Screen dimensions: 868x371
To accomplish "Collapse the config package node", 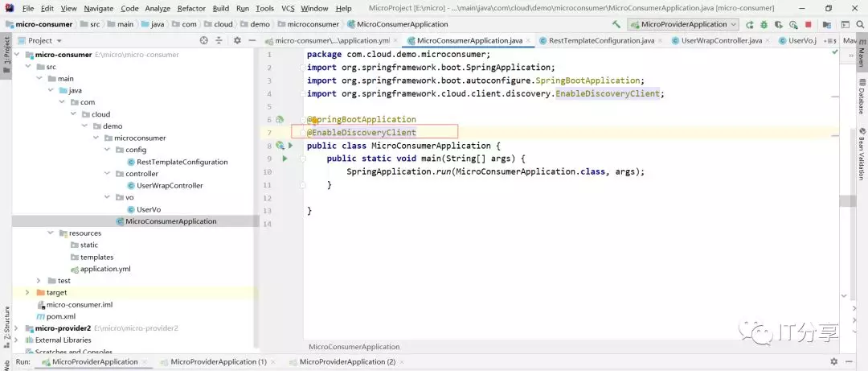I will tap(108, 150).
